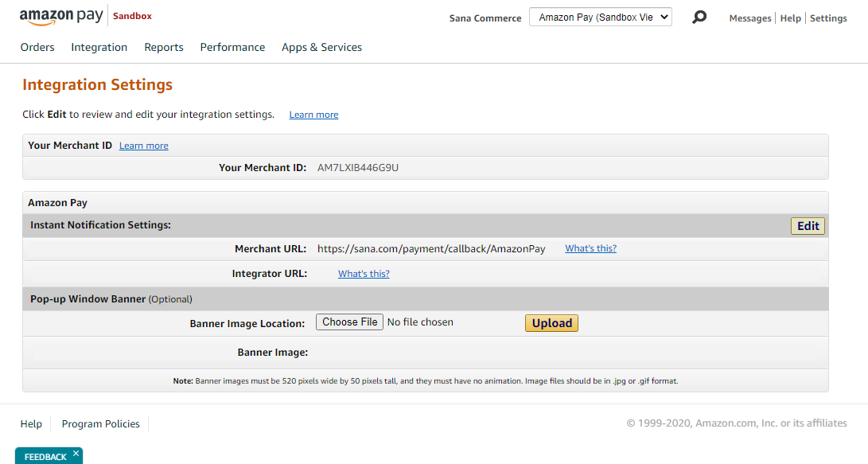Click the Amazon Pay logo

pyautogui.click(x=61, y=17)
